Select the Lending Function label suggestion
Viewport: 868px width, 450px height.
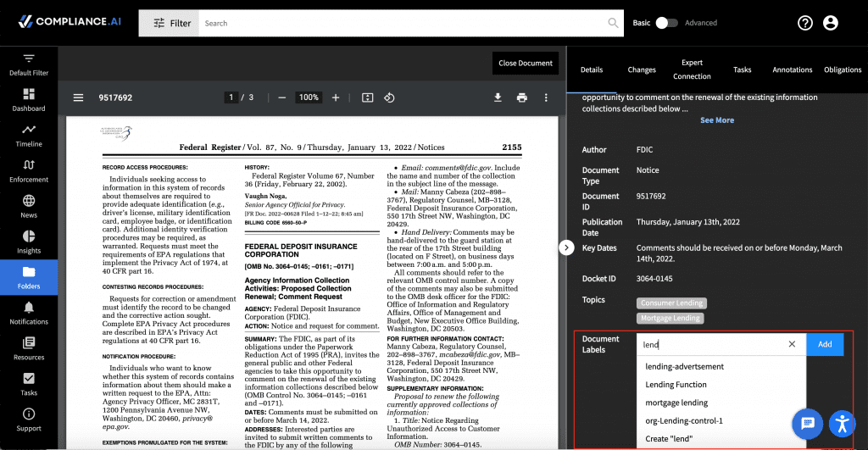click(721, 385)
